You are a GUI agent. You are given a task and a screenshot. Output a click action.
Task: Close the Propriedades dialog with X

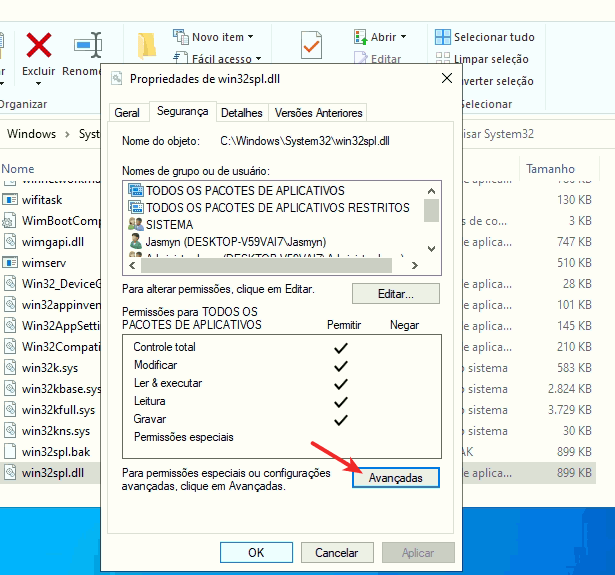pyautogui.click(x=447, y=78)
